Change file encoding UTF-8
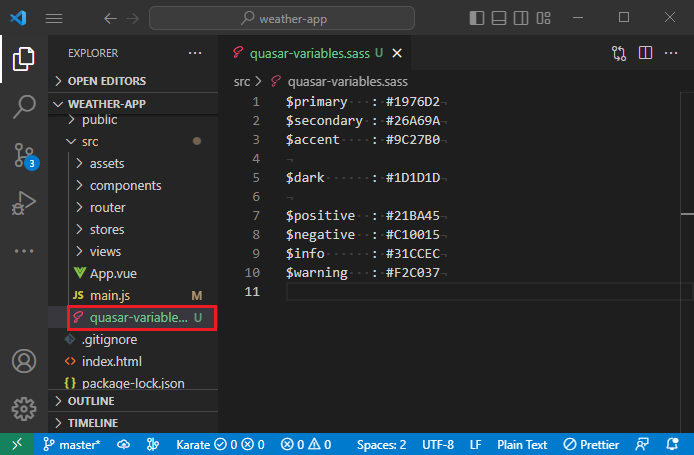This screenshot has width=694, height=455. pyautogui.click(x=438, y=444)
